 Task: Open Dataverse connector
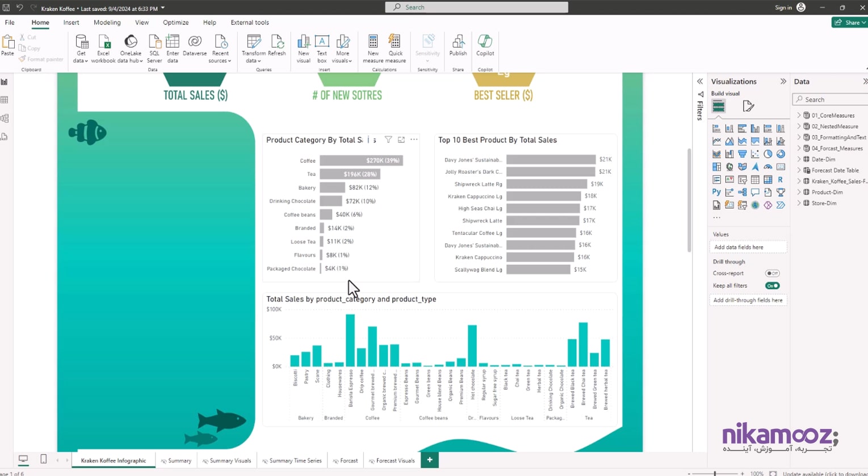[x=195, y=46]
